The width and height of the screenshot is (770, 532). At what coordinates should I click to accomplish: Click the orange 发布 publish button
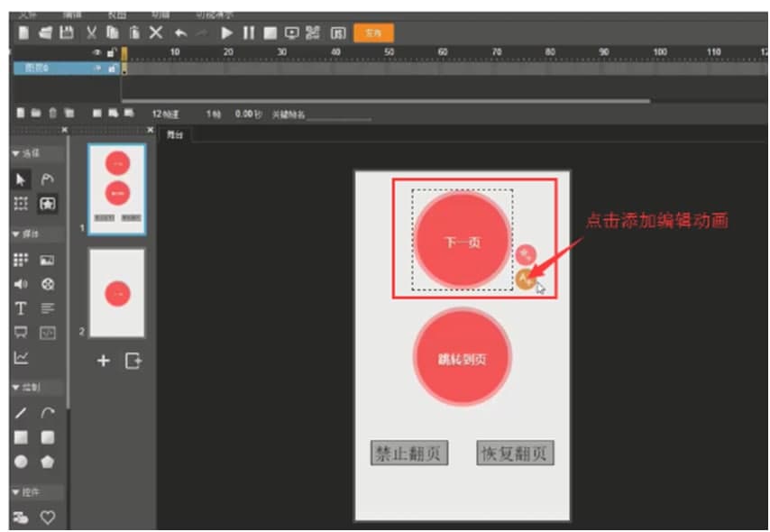373,32
